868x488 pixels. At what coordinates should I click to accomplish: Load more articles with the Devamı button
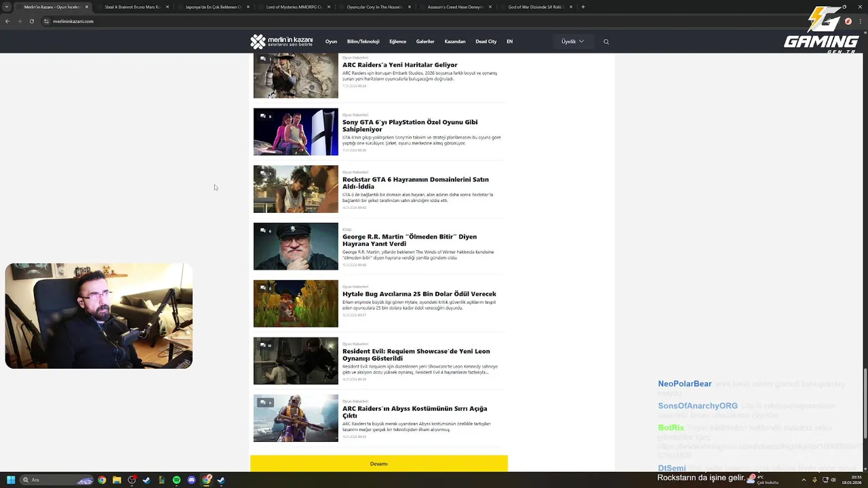point(378,464)
